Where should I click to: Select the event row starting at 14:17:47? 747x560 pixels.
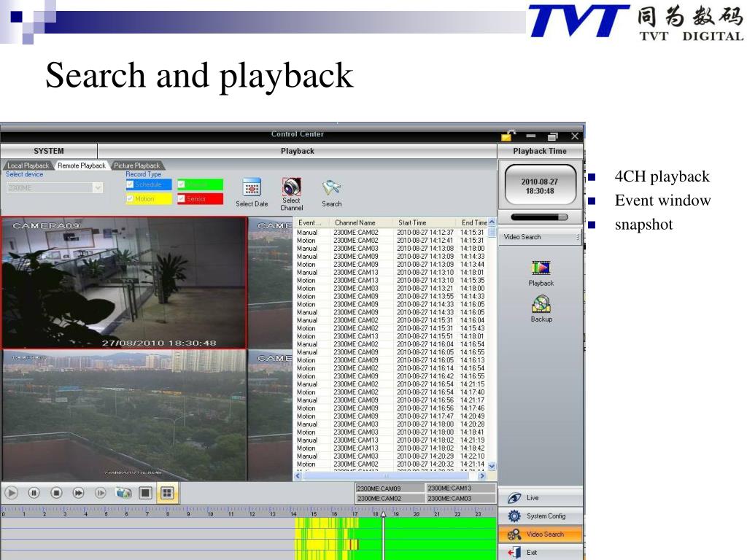(x=391, y=416)
